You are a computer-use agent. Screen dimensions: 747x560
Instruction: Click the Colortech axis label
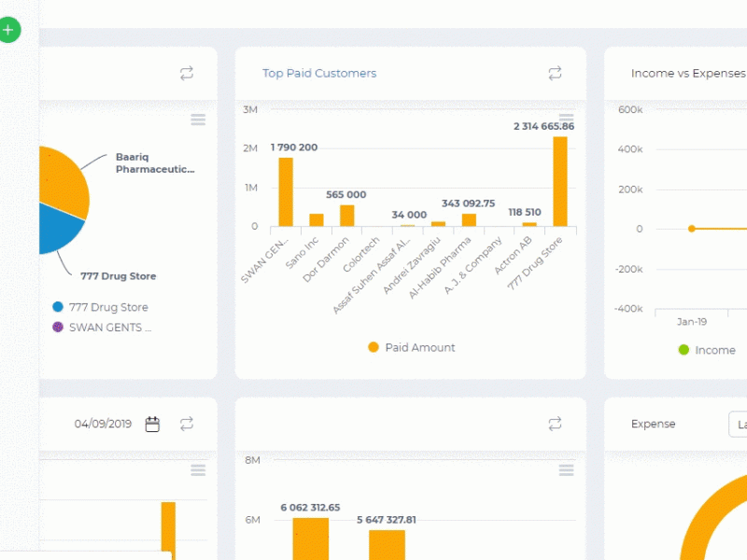click(361, 255)
